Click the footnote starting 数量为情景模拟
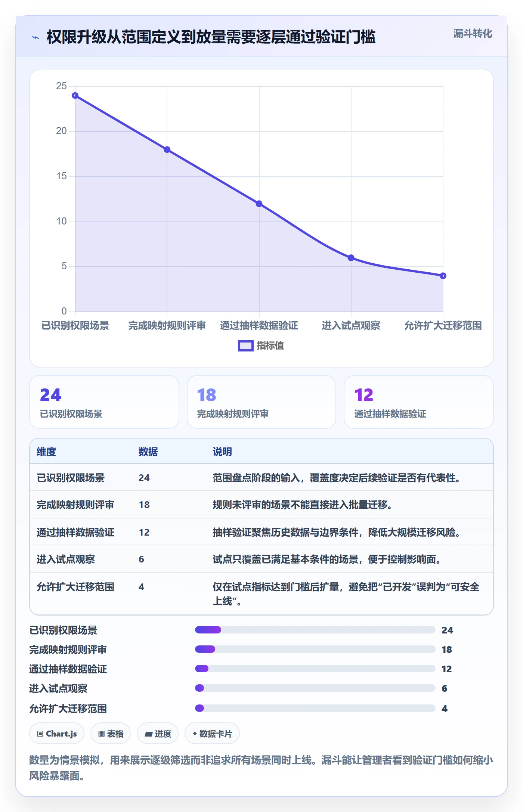This screenshot has height=812, width=523. pos(261,768)
